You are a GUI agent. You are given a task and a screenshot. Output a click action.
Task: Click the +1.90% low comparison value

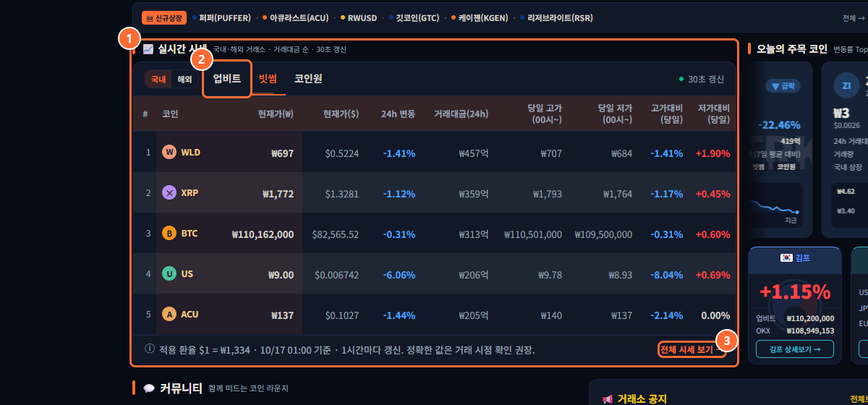pyautogui.click(x=712, y=153)
